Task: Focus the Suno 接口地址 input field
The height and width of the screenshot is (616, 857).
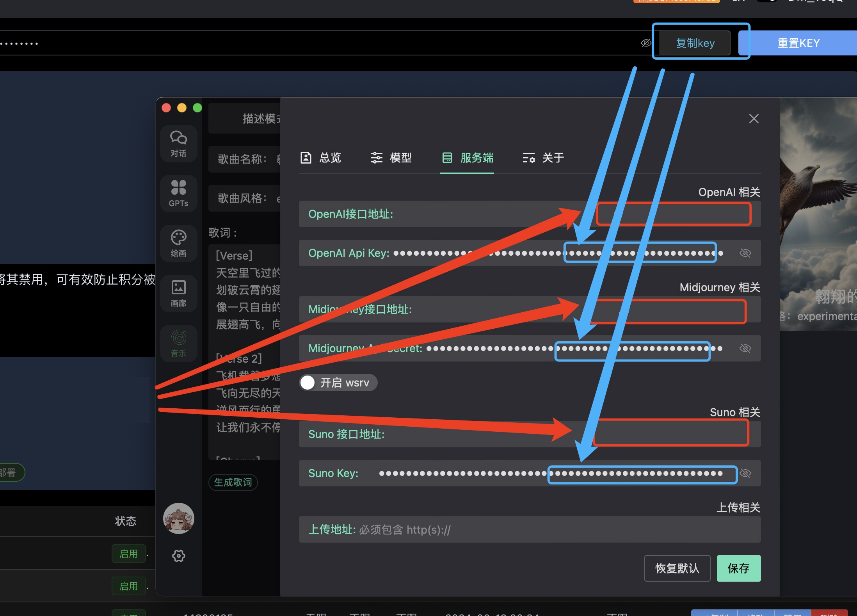Action: [x=530, y=434]
